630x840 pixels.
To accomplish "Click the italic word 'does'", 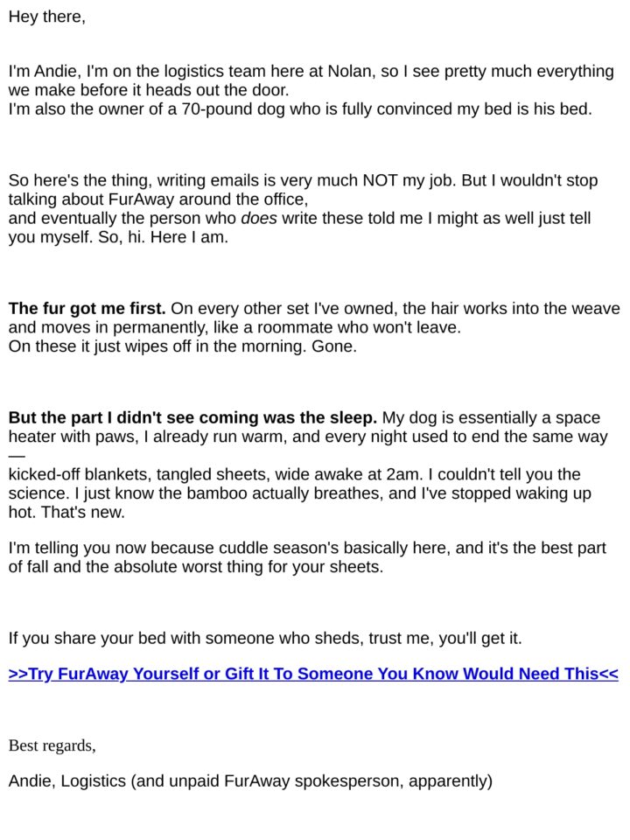I will point(259,218).
